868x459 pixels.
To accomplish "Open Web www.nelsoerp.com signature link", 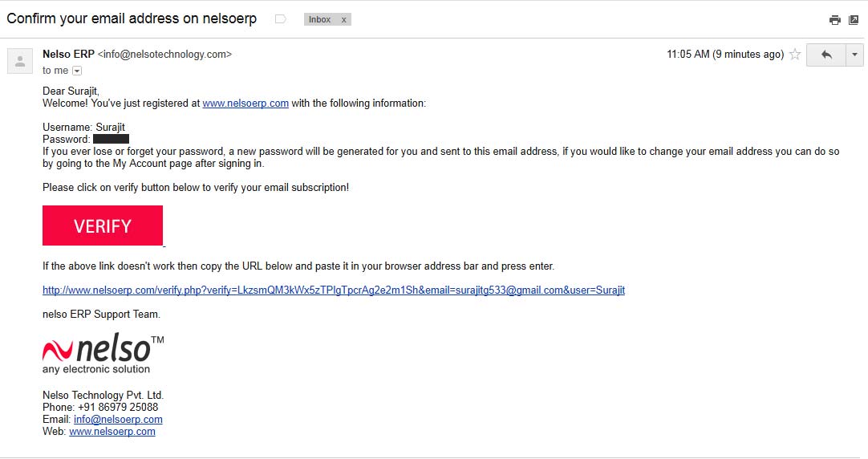I will [112, 432].
